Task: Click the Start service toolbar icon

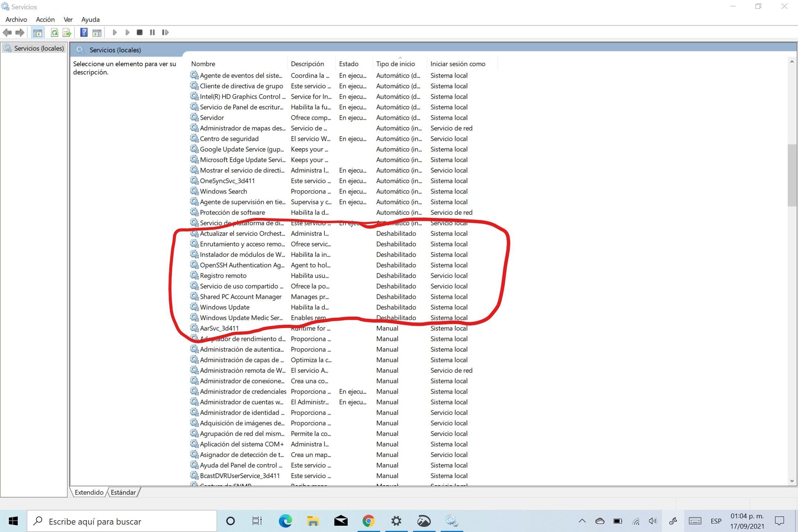Action: [115, 33]
